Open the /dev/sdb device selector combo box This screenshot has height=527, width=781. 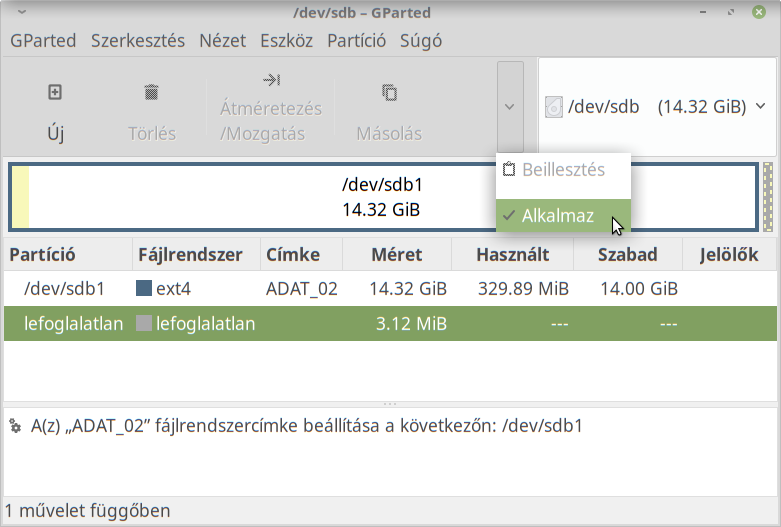coord(657,107)
